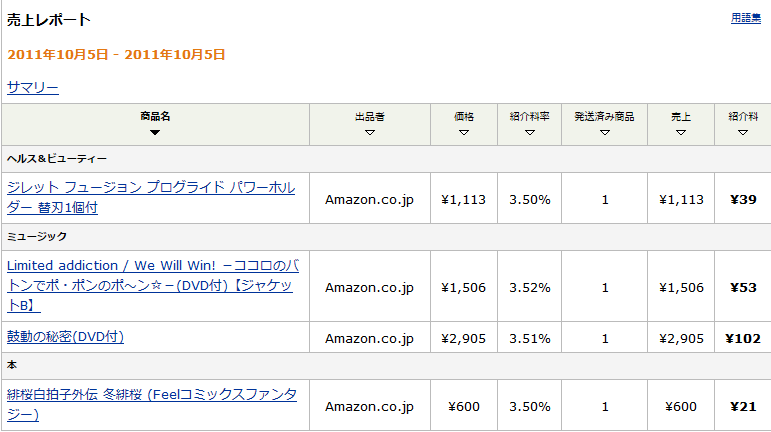
Task: Open the 用語集 glossary link
Action: (745, 18)
